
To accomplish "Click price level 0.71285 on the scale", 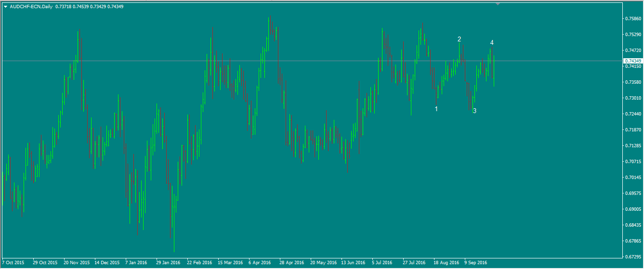I will pyautogui.click(x=632, y=146).
